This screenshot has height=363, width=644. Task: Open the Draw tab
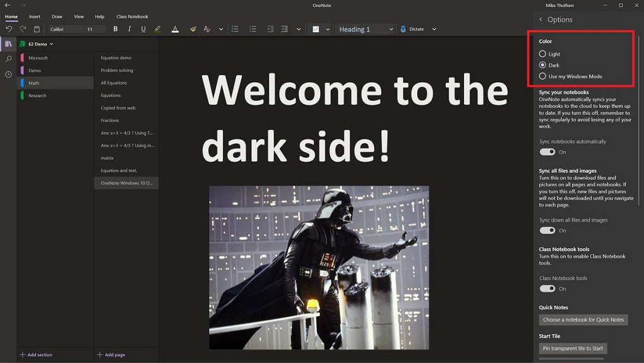coord(57,16)
